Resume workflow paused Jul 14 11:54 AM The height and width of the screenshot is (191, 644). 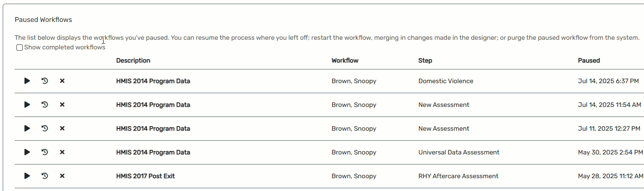click(27, 105)
